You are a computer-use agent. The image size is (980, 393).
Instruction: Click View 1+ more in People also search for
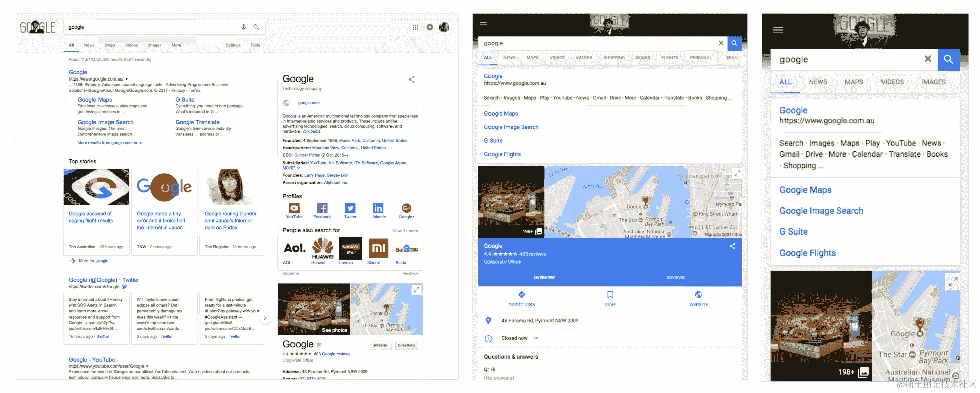[x=405, y=231]
